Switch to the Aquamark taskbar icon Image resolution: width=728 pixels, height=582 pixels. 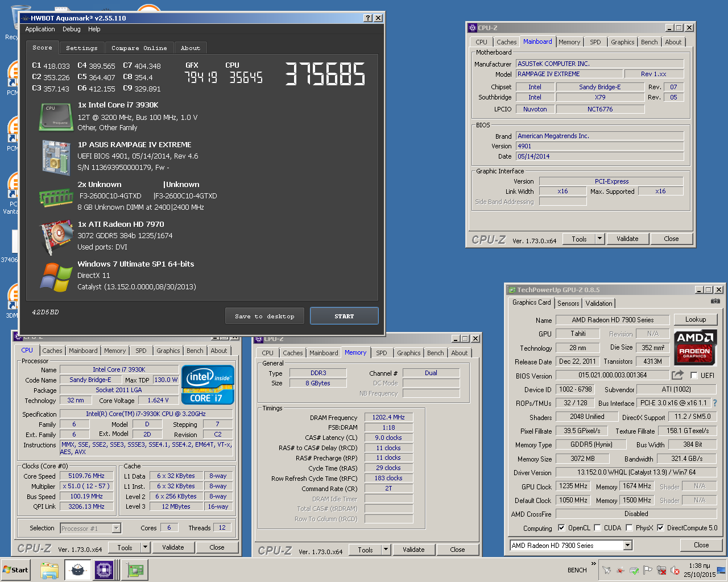(x=77, y=570)
